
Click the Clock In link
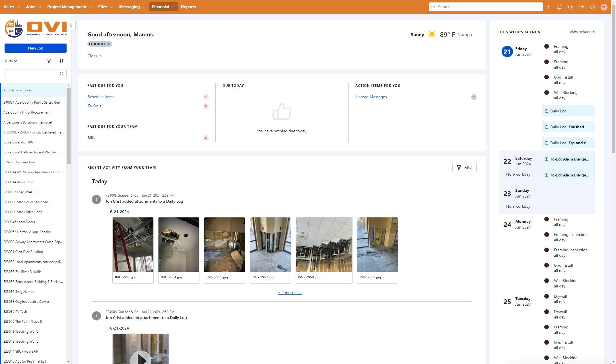94,56
